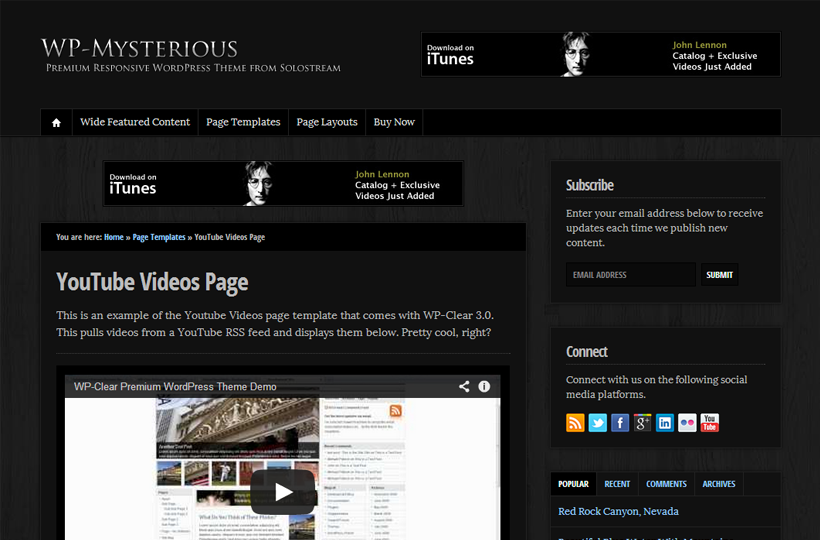This screenshot has width=820, height=540.
Task: Show video info with the info icon
Action: (x=484, y=386)
